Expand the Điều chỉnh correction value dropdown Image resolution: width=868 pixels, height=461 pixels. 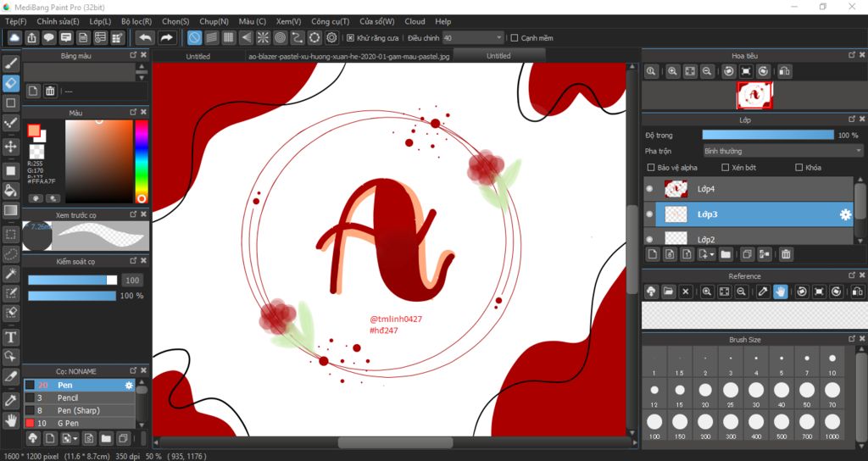(x=498, y=37)
